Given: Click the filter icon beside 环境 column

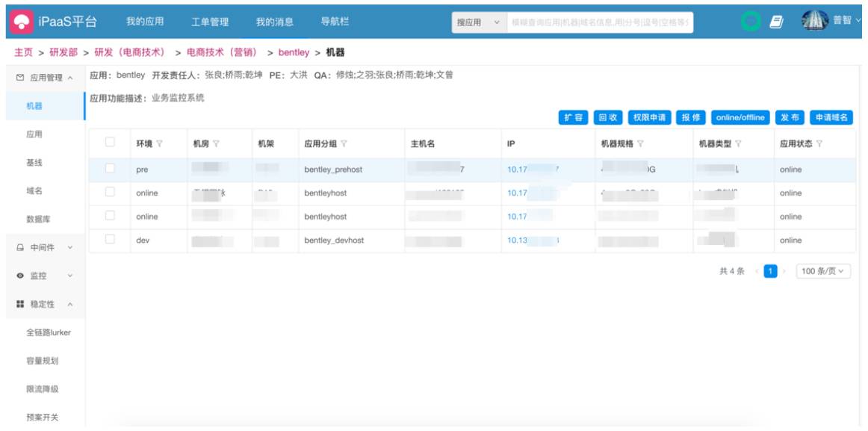Looking at the screenshot, I should pyautogui.click(x=159, y=144).
